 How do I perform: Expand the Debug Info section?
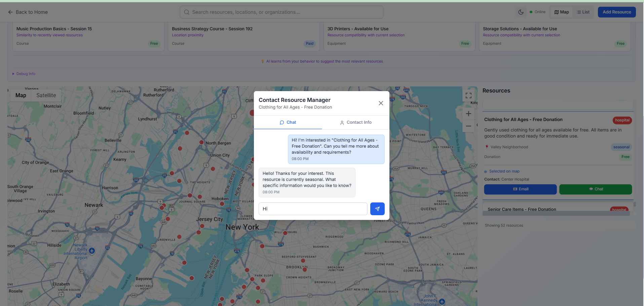point(24,74)
